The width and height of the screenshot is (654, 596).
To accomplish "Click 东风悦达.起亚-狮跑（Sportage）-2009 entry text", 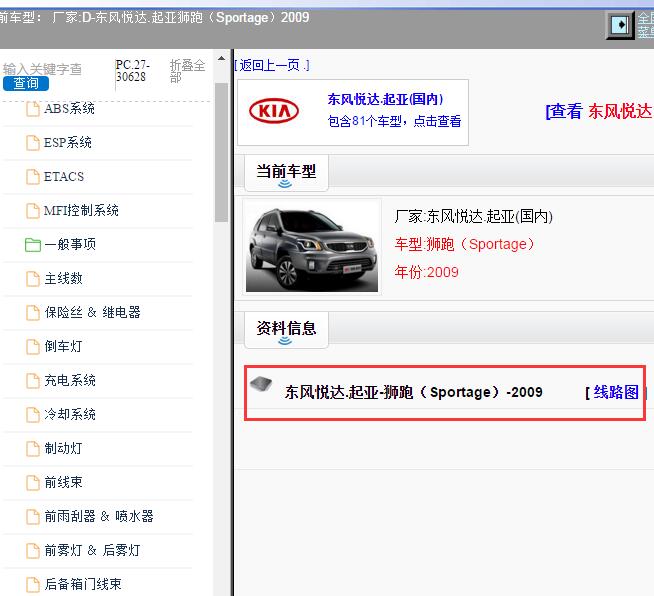I will 414,392.
